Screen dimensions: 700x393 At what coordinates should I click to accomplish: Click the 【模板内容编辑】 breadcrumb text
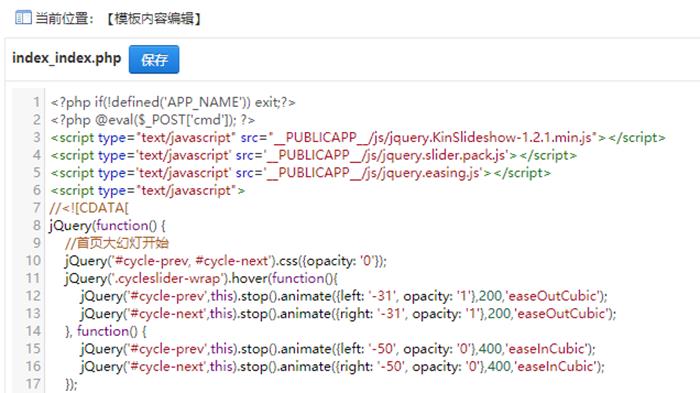coord(154,18)
